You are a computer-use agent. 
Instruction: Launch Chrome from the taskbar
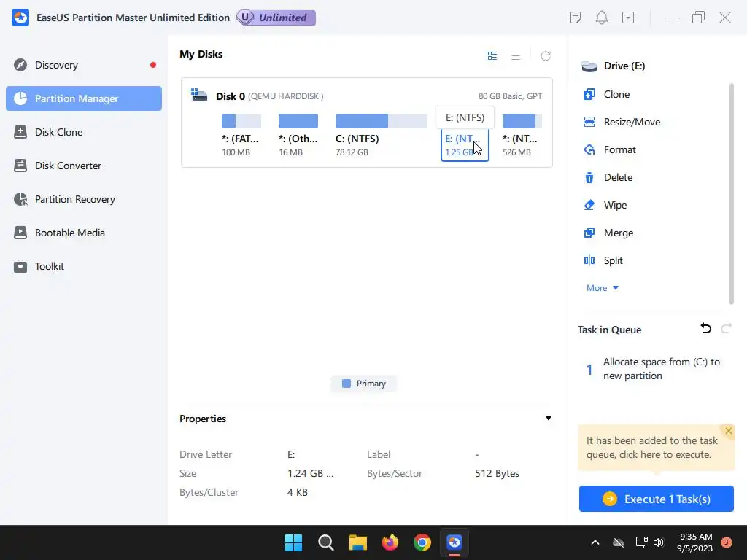point(422,542)
